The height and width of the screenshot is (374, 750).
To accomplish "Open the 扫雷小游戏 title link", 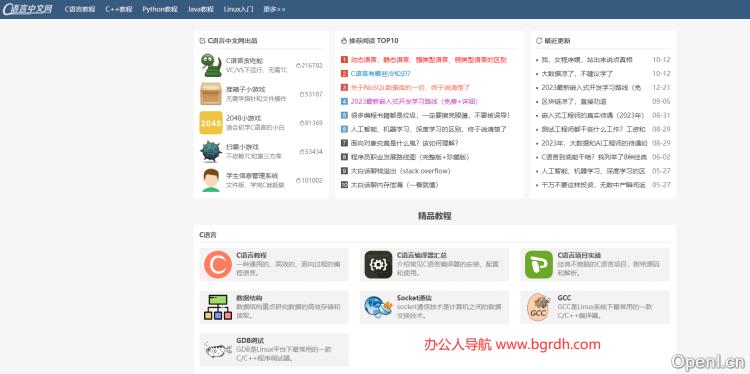I will (242, 147).
